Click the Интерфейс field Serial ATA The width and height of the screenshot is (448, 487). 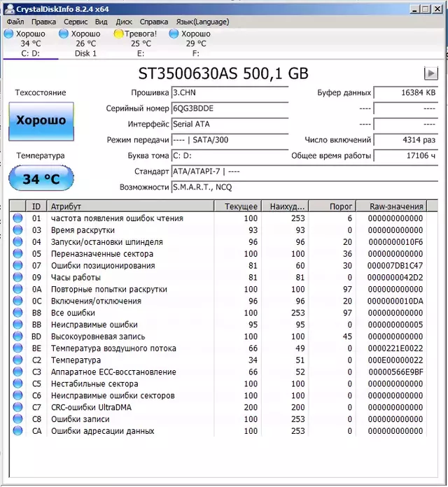point(230,125)
